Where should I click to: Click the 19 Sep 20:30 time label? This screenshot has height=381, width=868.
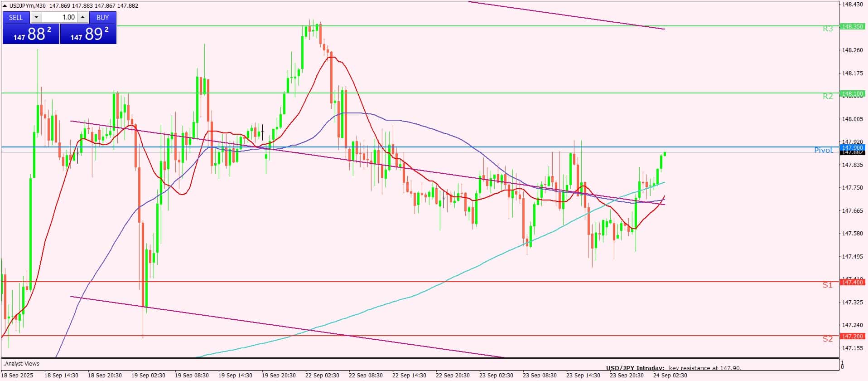(279, 376)
